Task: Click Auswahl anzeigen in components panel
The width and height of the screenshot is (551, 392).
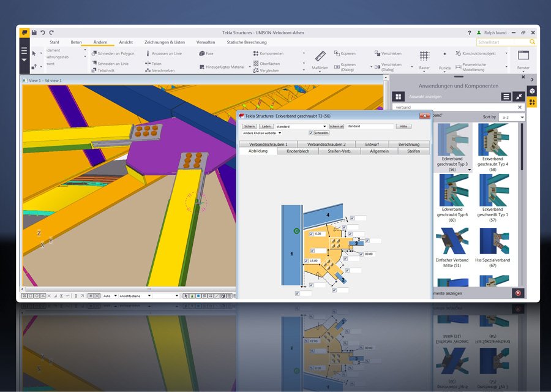Action: tap(425, 96)
